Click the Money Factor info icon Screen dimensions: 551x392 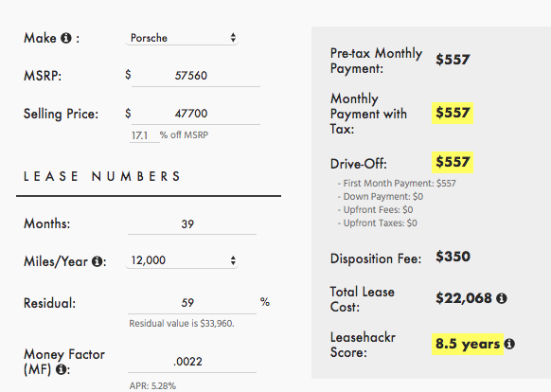[62, 369]
